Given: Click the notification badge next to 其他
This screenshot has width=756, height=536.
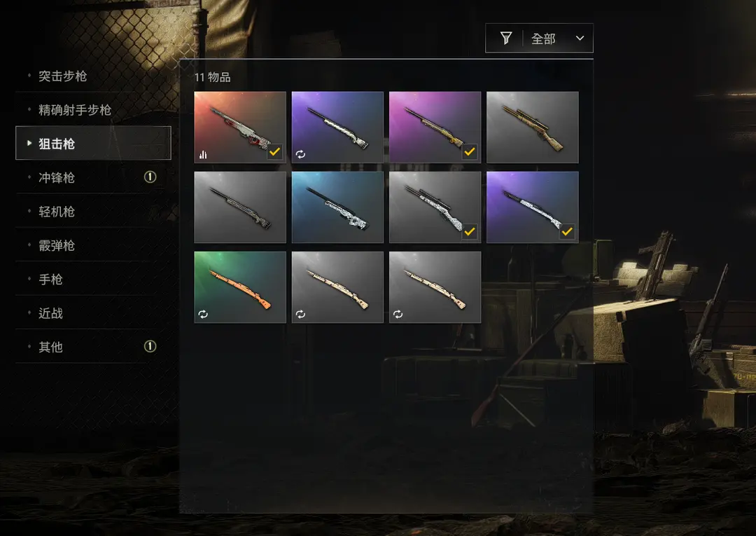Looking at the screenshot, I should (150, 346).
